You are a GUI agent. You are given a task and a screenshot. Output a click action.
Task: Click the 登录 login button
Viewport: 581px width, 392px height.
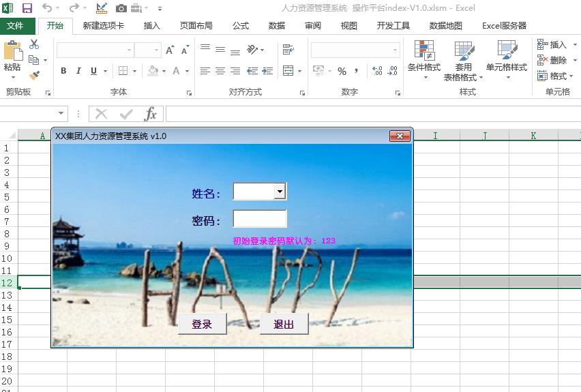[203, 325]
